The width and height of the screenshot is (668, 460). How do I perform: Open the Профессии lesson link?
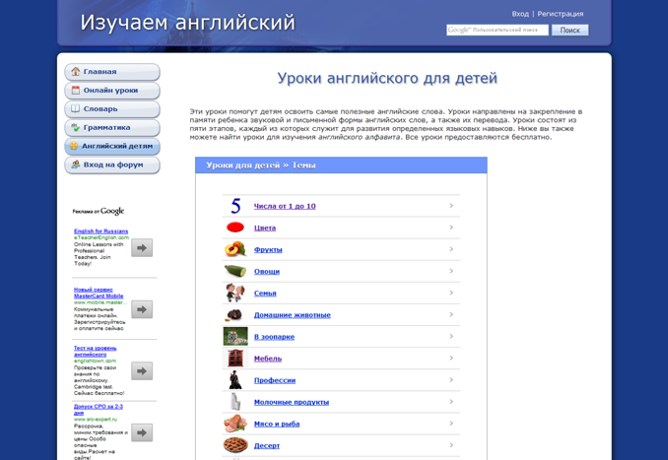275,380
